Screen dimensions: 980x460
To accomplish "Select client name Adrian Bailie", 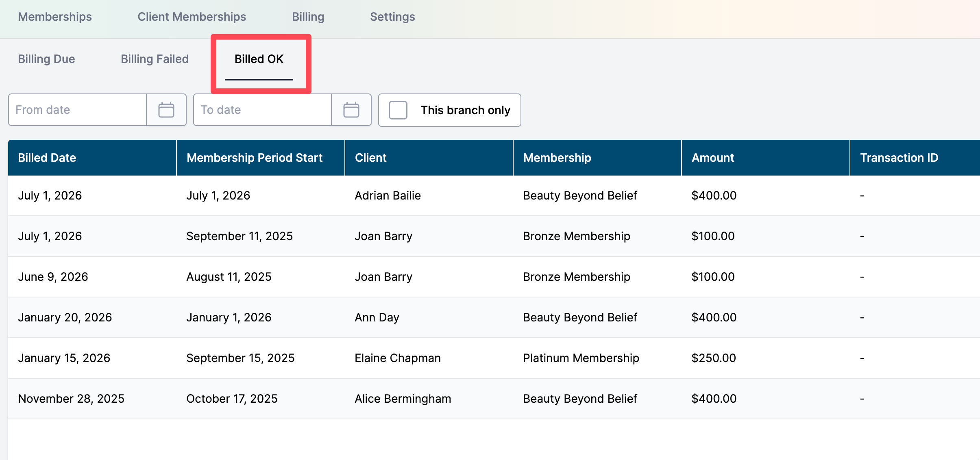I will 388,195.
